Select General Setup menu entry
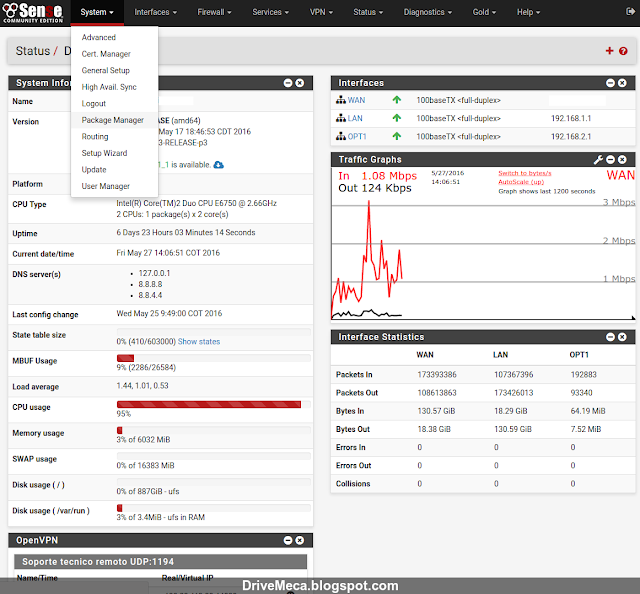 point(114,71)
